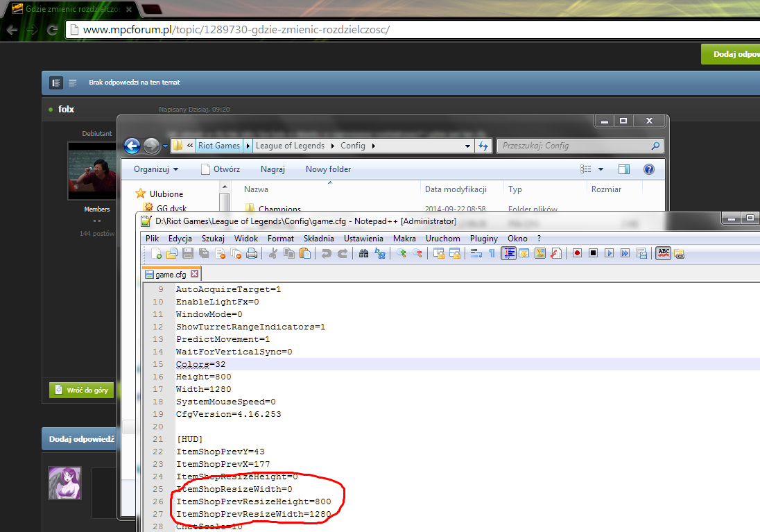Open the Składnia menu

point(318,238)
